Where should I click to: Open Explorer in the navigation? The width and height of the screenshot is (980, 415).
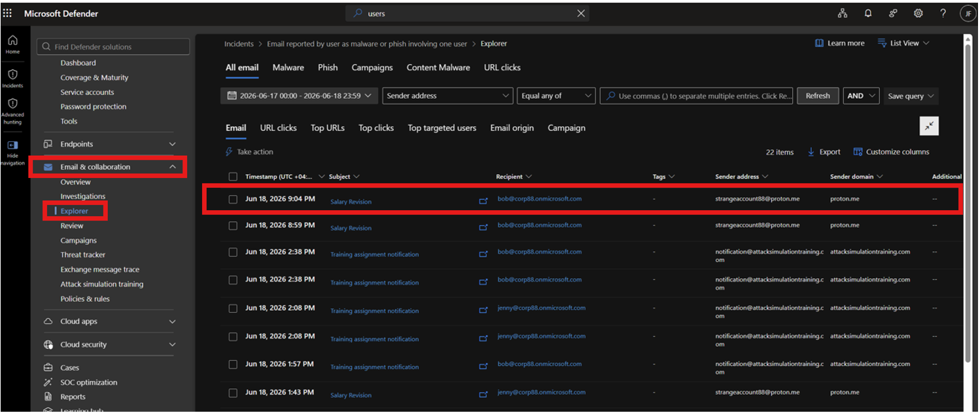point(74,211)
